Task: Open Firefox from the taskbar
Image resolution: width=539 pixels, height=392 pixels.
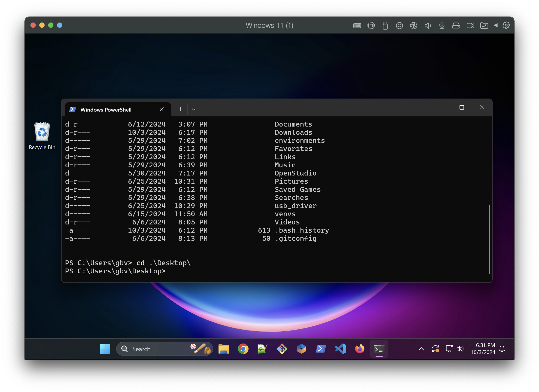Action: pos(360,349)
